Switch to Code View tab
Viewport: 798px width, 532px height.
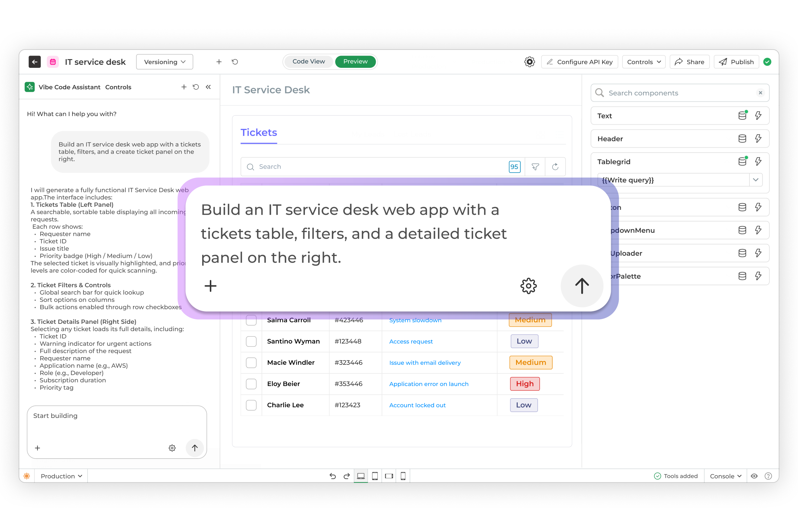tap(309, 62)
